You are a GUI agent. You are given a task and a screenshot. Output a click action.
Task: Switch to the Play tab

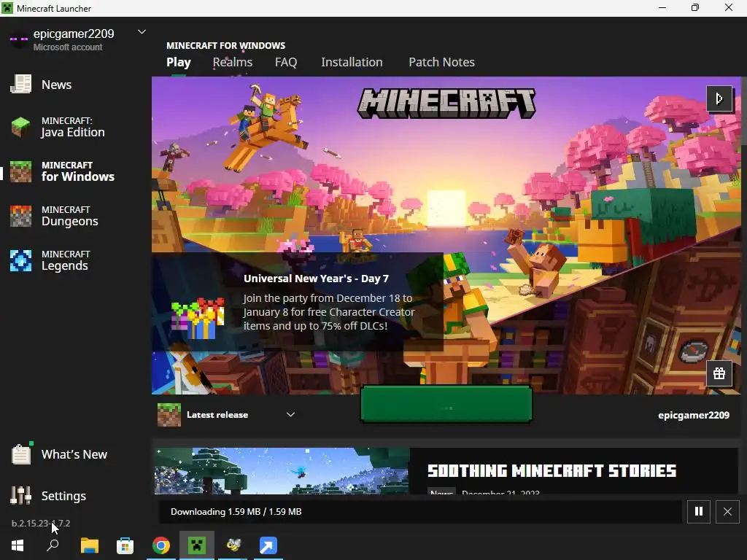(x=179, y=63)
